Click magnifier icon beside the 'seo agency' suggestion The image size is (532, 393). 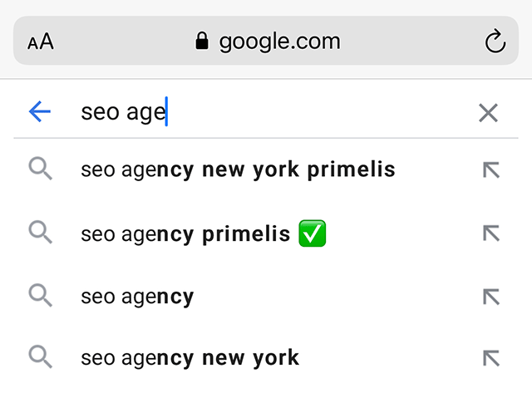[40, 296]
